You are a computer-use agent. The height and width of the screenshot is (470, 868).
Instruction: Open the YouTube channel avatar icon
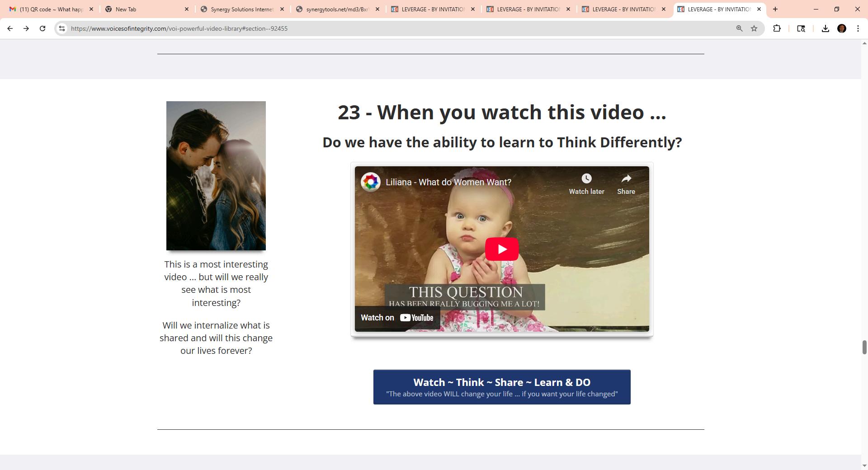[x=371, y=182]
